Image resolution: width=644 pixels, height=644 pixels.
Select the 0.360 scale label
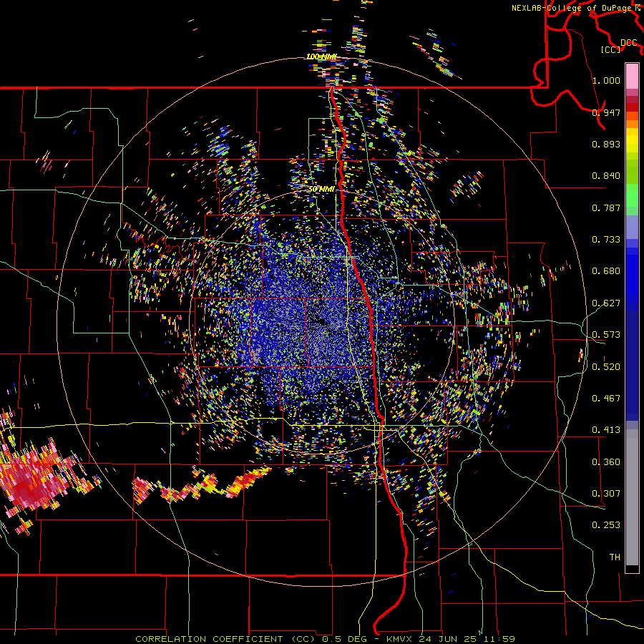(606, 462)
